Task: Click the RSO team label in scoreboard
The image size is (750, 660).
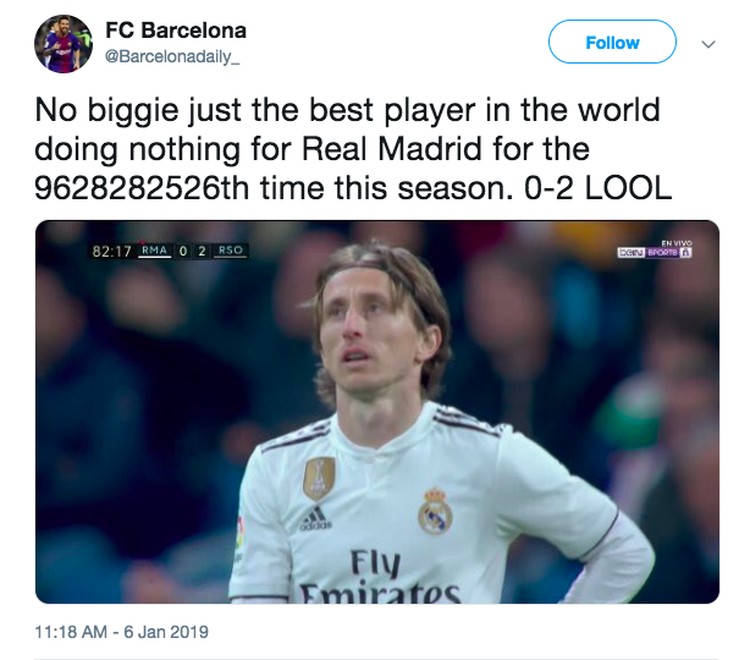Action: coord(231,250)
